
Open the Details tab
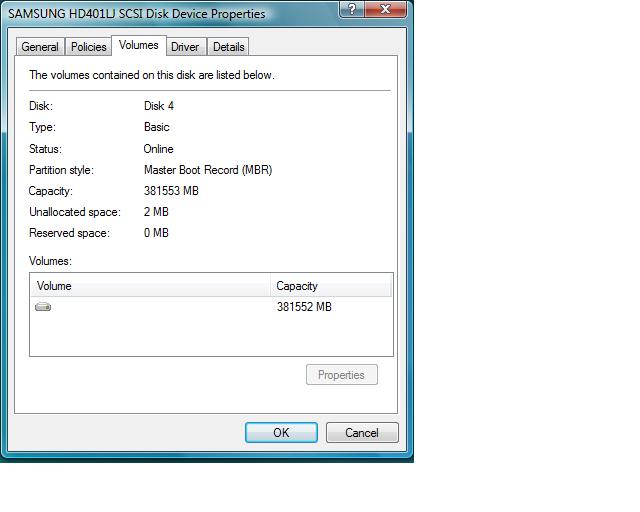229,47
